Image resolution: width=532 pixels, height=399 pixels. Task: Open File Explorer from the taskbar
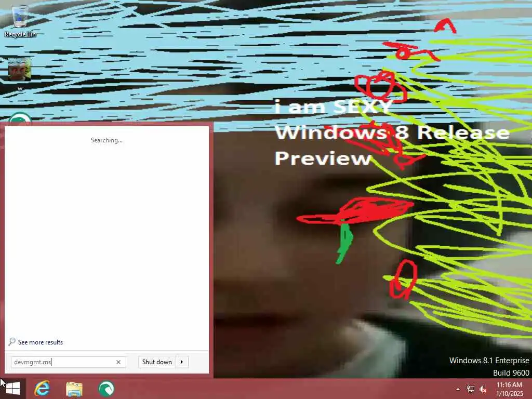(x=74, y=389)
